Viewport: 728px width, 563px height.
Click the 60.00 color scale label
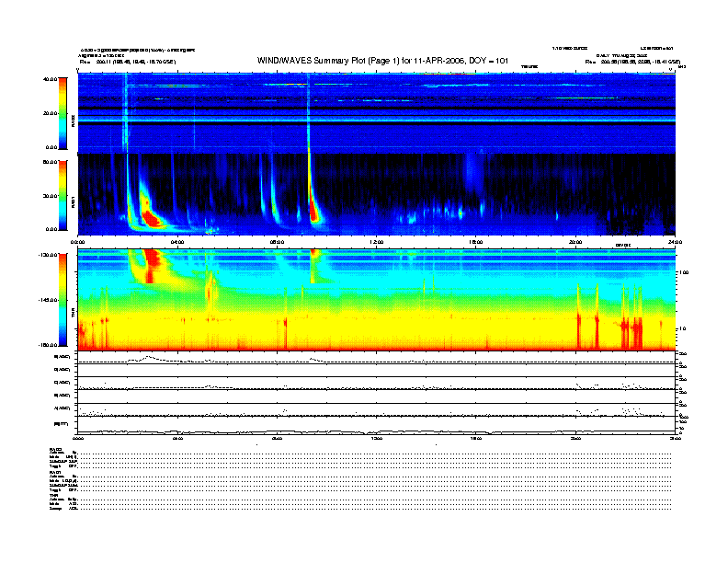[x=50, y=162]
